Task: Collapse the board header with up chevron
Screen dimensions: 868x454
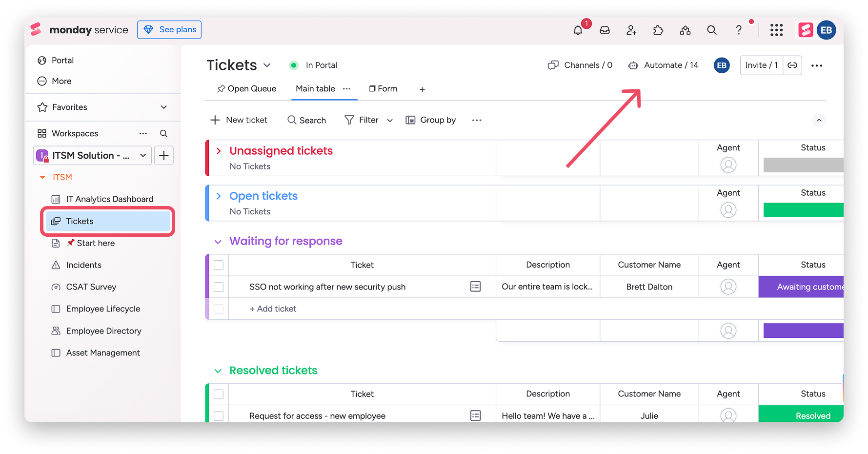Action: (819, 120)
